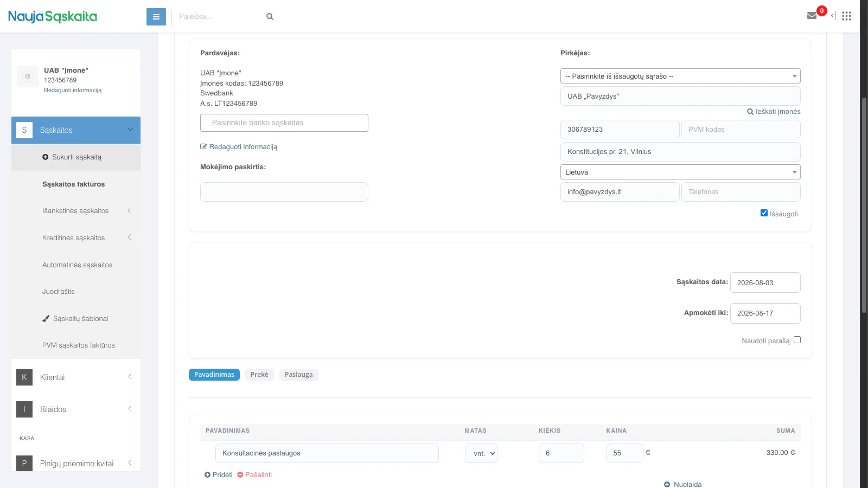This screenshot has height=488, width=868.
Task: Open the messages envelope icon
Action: pos(812,16)
